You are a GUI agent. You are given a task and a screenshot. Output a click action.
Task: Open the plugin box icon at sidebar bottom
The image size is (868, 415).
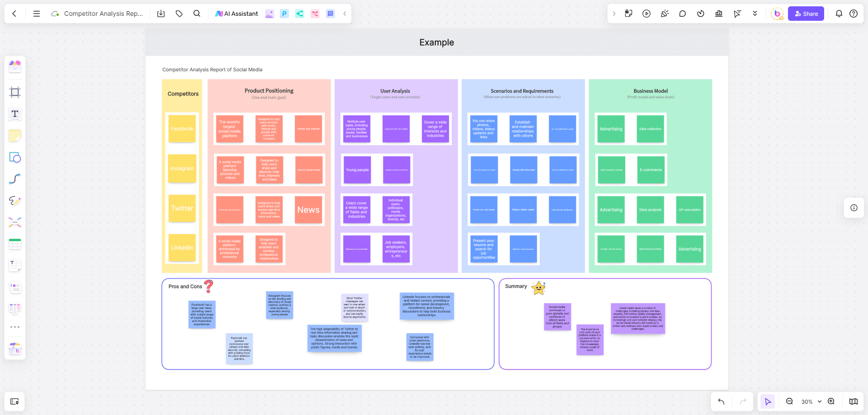[15, 349]
